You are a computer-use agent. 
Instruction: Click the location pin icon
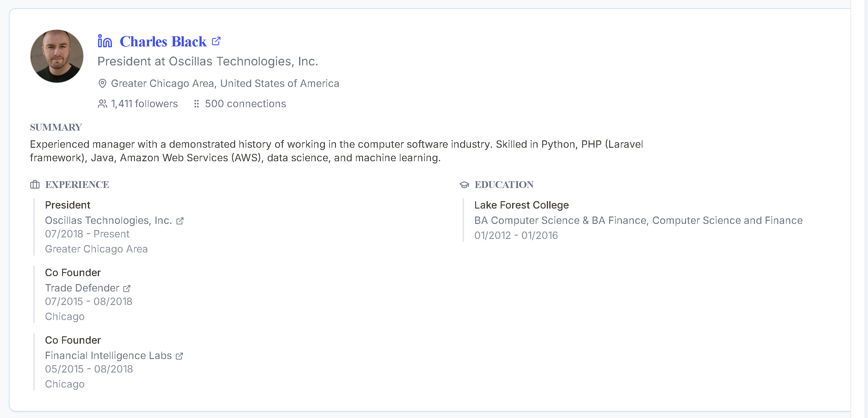tap(102, 83)
